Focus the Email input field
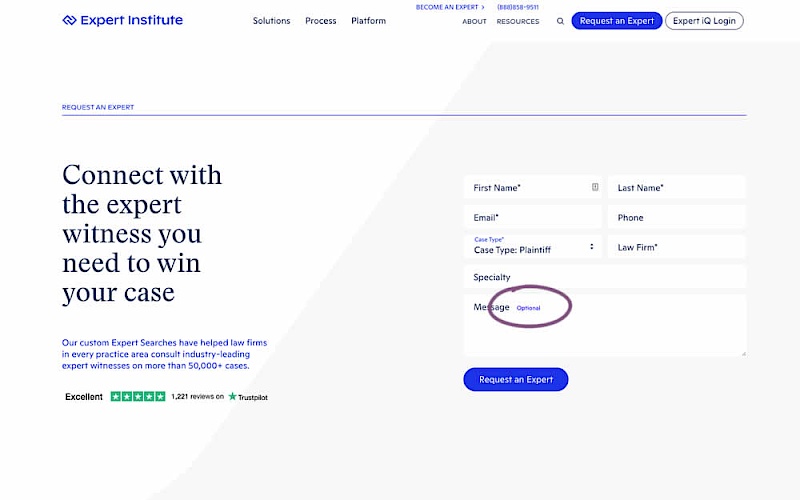The height and width of the screenshot is (500, 800). [532, 217]
